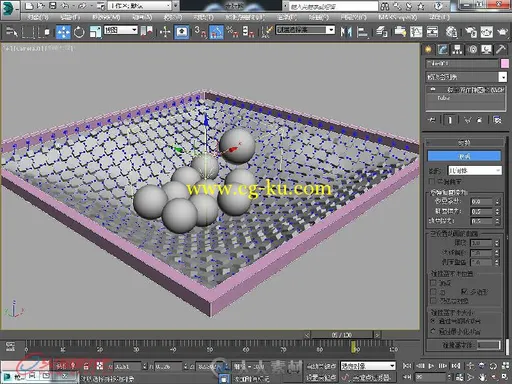Open the Render Setup icon

471,32
